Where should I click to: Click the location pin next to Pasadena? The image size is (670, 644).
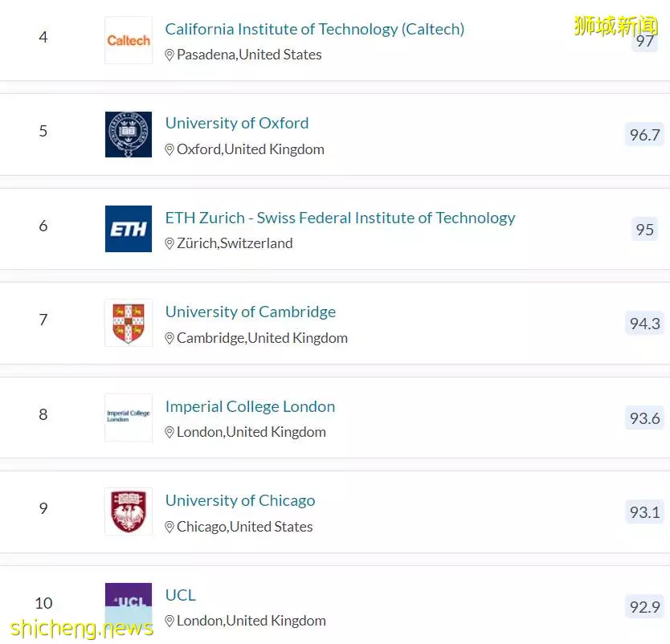170,55
